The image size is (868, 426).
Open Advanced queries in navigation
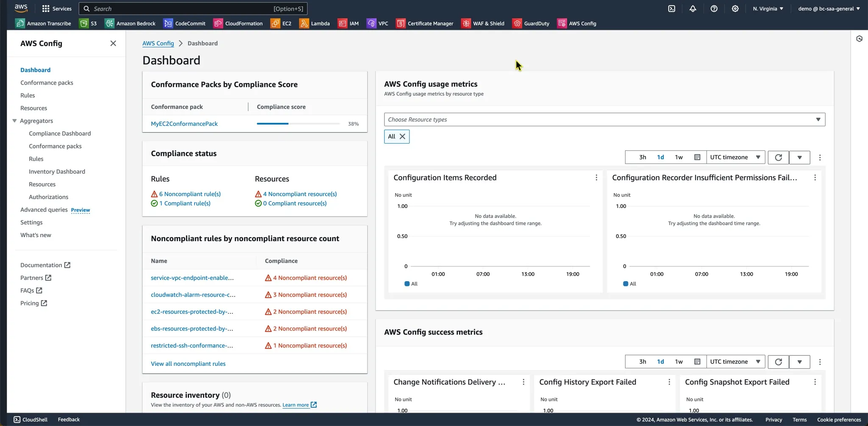tap(44, 210)
